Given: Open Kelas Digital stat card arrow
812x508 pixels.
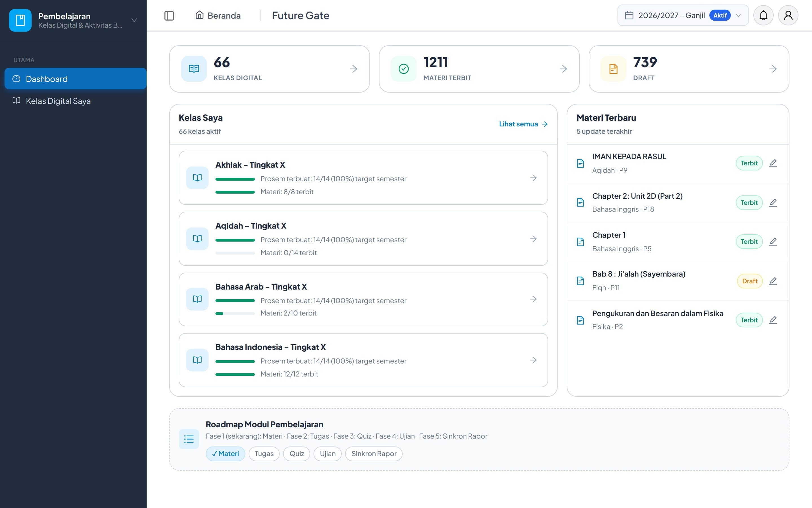Looking at the screenshot, I should pos(353,69).
